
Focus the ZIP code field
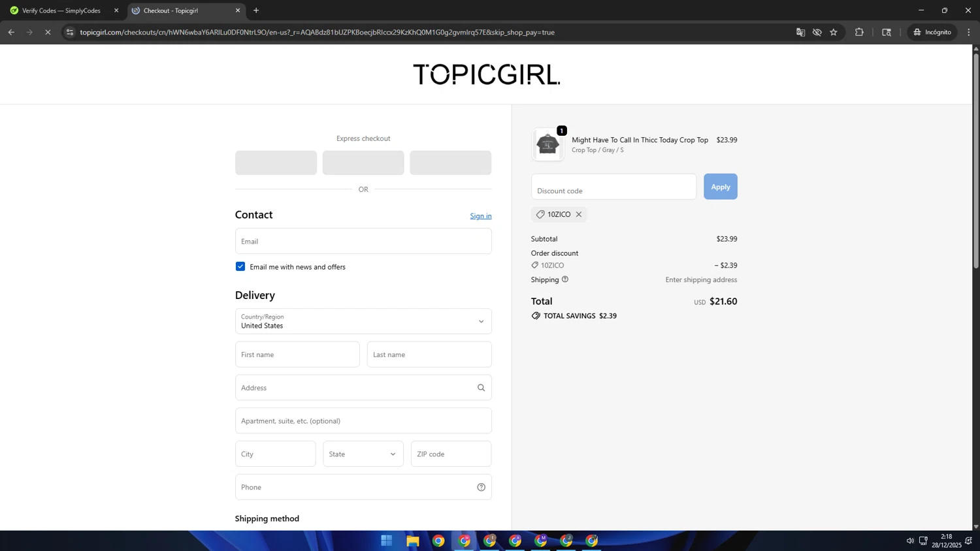(451, 454)
